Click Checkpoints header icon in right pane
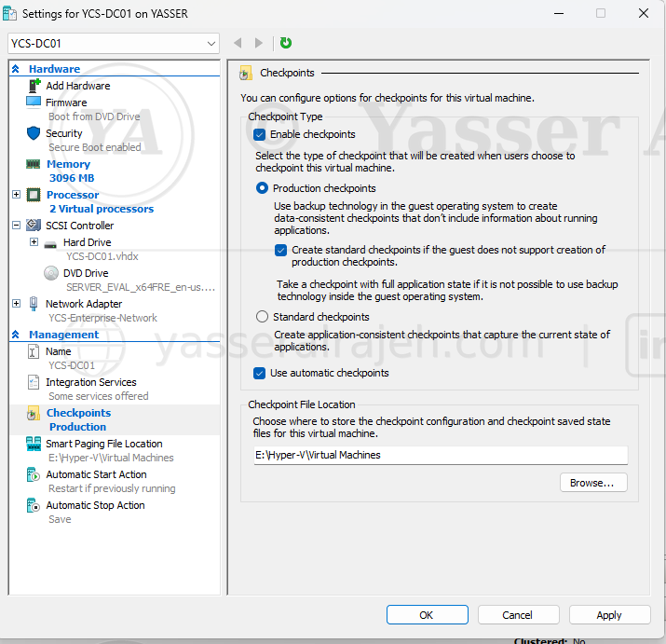This screenshot has height=644, width=666. point(246,73)
